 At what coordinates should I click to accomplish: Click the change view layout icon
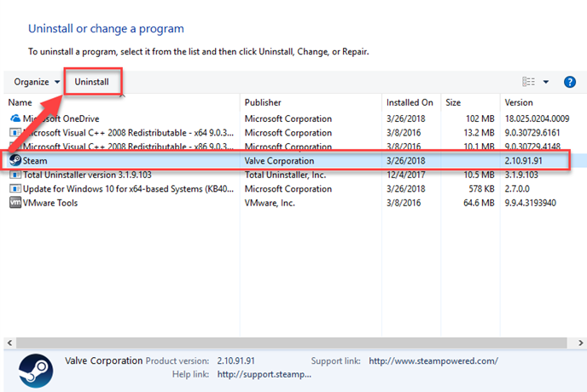point(526,82)
